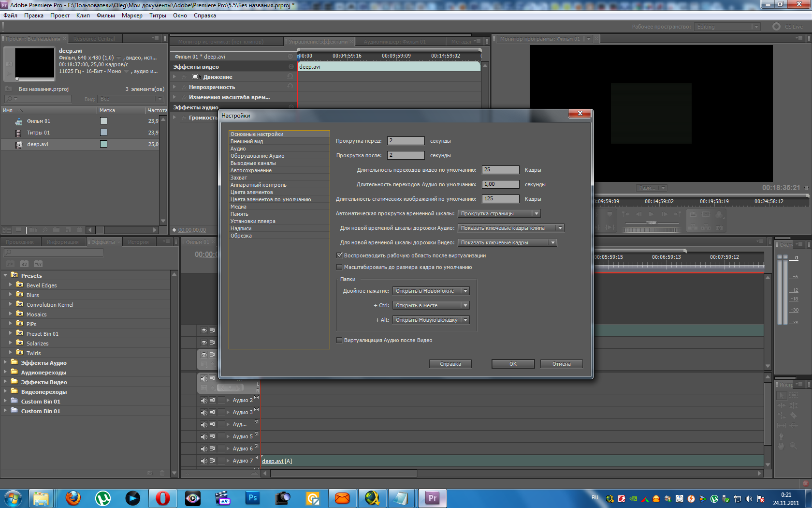Mute the Аудио 7 track speaker icon

point(204,461)
